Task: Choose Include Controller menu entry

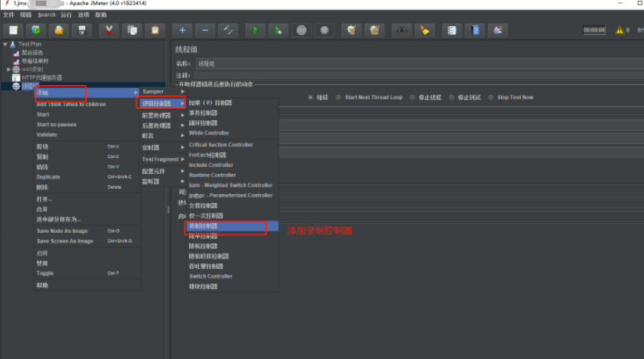Action: point(232,165)
